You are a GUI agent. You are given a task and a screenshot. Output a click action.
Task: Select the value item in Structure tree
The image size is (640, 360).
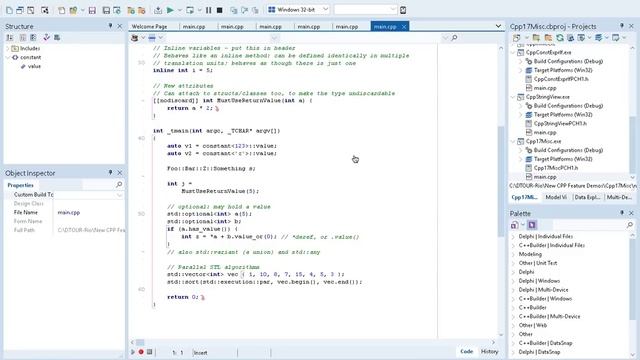tap(34, 66)
